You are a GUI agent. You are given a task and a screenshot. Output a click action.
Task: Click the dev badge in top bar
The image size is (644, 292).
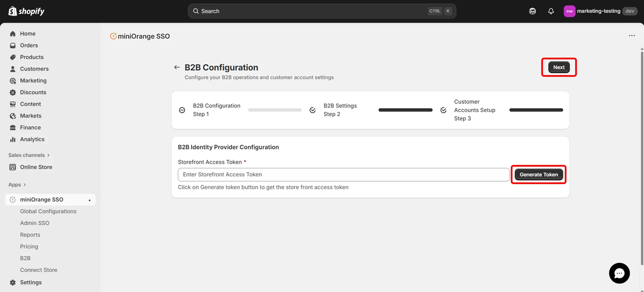(x=630, y=11)
